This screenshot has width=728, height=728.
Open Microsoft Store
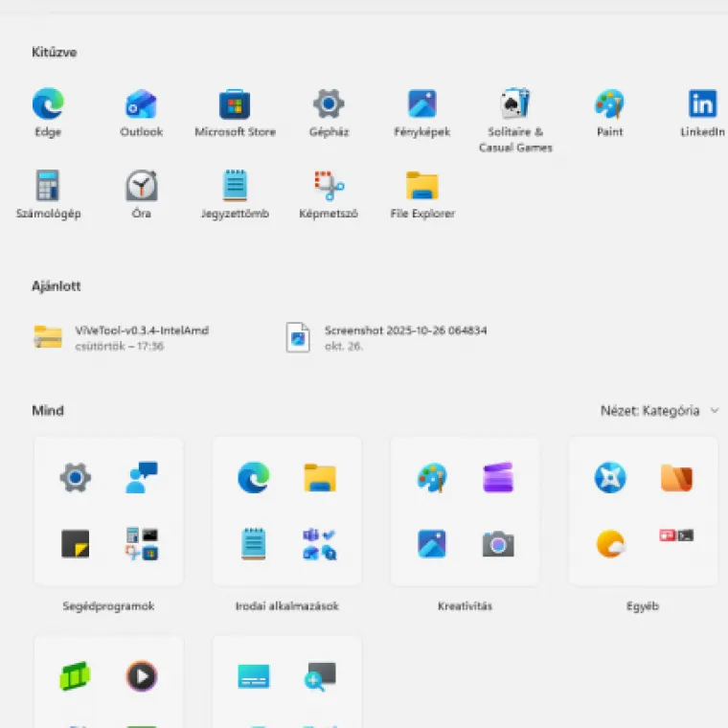(235, 113)
